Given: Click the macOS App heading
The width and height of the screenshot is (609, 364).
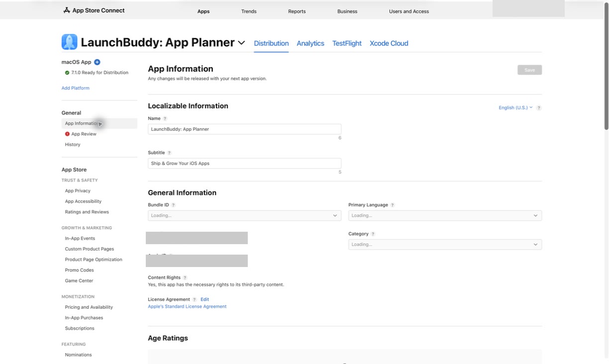Looking at the screenshot, I should [77, 62].
